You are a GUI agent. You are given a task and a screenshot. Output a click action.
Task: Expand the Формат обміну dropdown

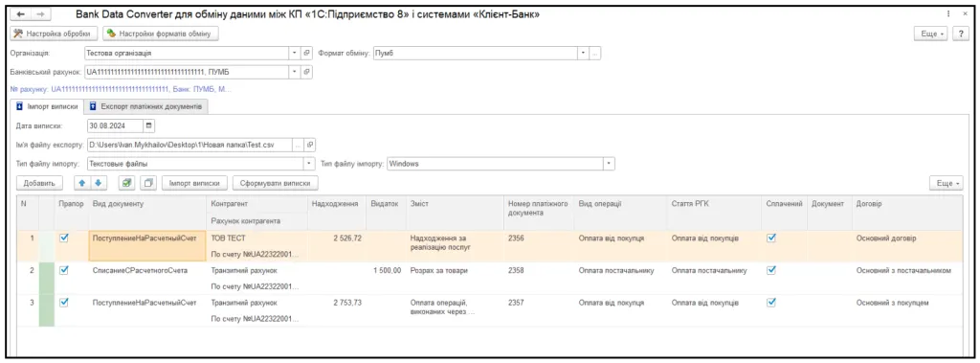[x=583, y=54]
